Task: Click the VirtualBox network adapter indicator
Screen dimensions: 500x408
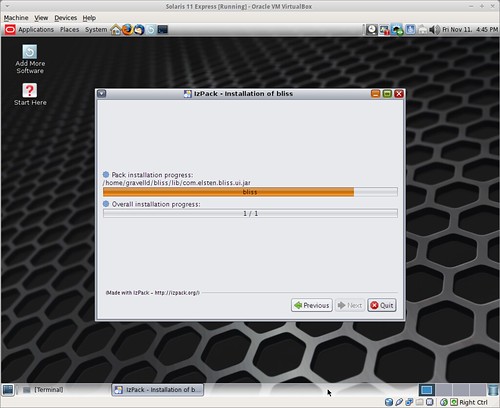Action: click(x=409, y=402)
